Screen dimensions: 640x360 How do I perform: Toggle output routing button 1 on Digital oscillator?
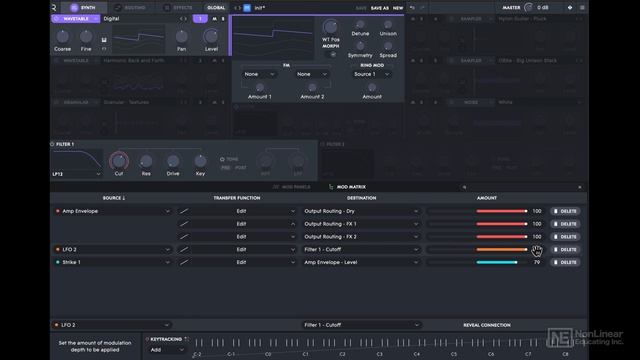tap(200, 19)
